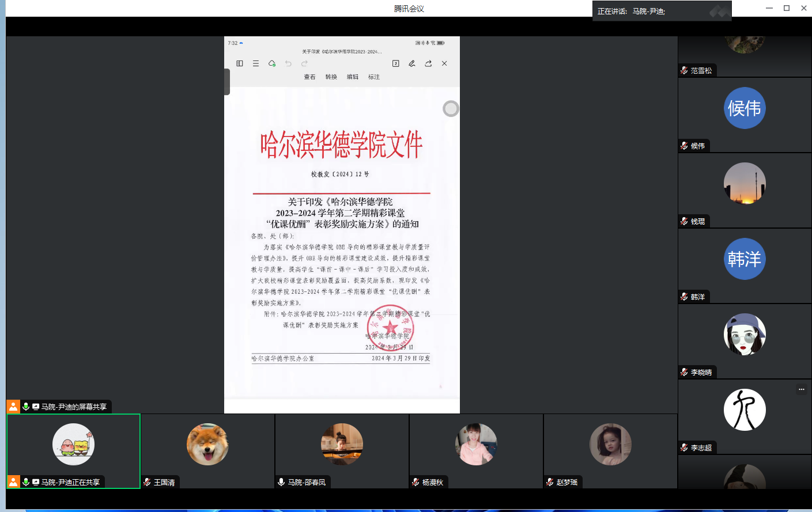Click the muted mic icon next to 候伟

pos(684,146)
